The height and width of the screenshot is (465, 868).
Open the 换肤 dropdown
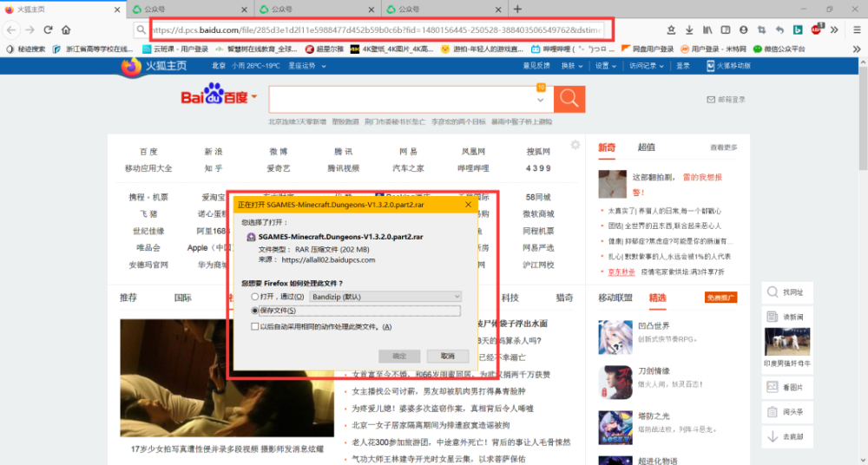pos(572,66)
